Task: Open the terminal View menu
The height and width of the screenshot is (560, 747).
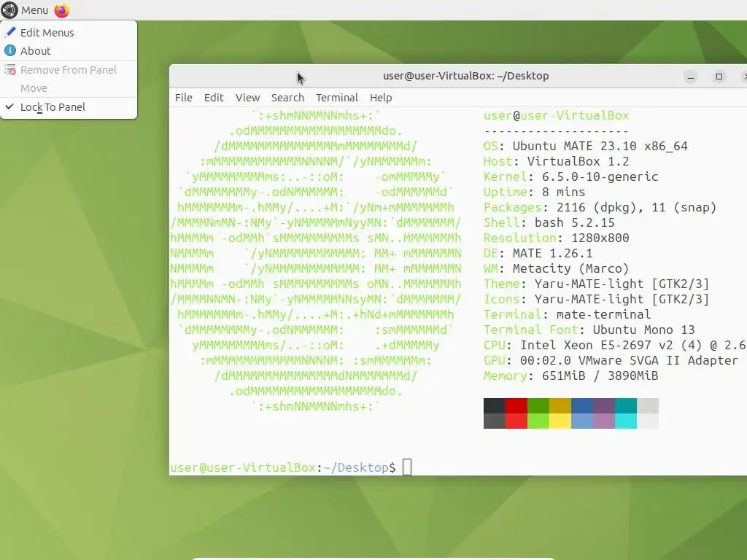Action: [x=247, y=98]
